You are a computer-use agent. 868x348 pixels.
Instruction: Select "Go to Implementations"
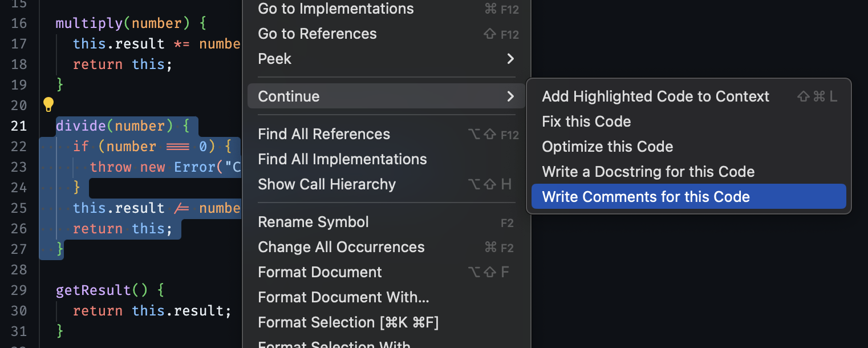click(335, 9)
